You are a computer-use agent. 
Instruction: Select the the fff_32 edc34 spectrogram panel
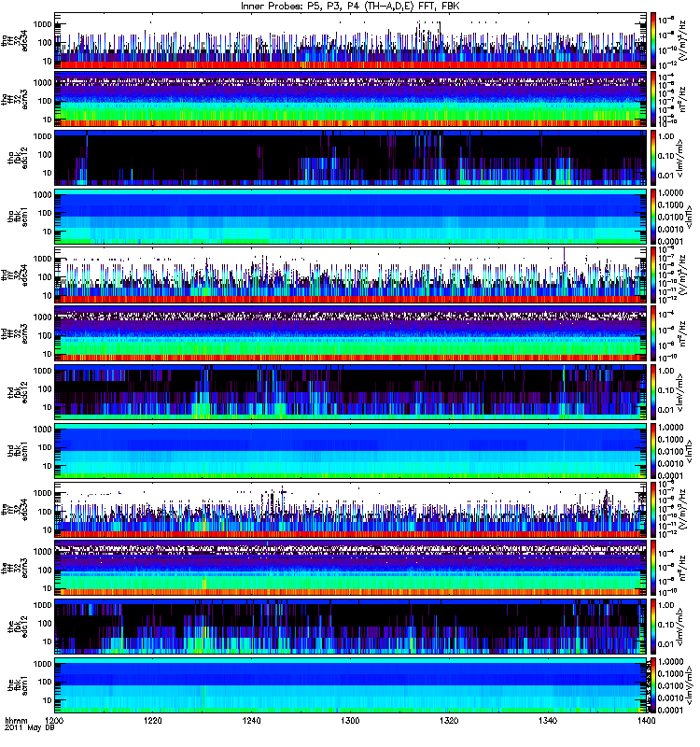tap(351, 510)
